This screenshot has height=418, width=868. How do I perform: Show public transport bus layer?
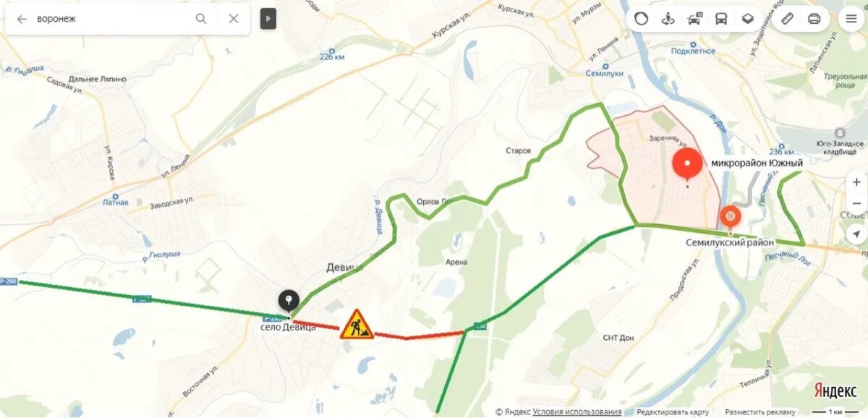click(721, 19)
